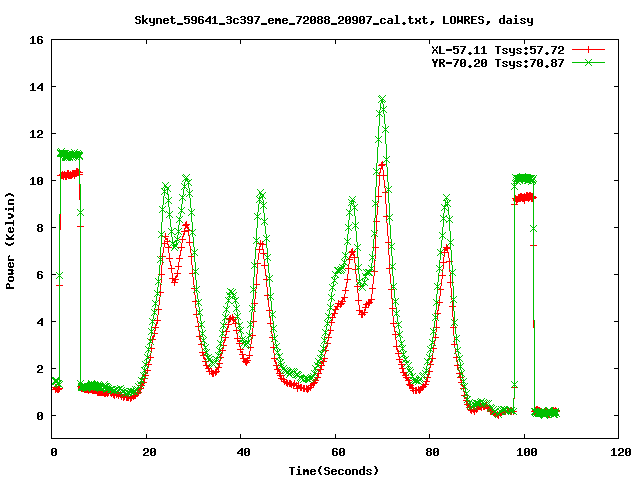This screenshot has width=640, height=480.
Task: Click the plot title Skynet_59641_3c397 filename
Action: 334,20
